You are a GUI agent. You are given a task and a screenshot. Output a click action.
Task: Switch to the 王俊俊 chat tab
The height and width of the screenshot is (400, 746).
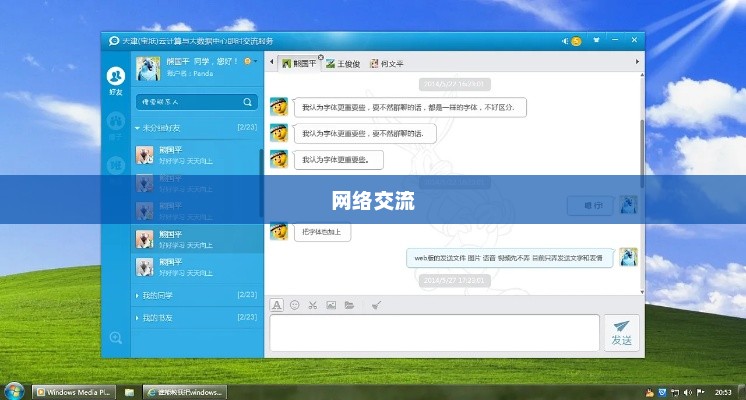[344, 64]
